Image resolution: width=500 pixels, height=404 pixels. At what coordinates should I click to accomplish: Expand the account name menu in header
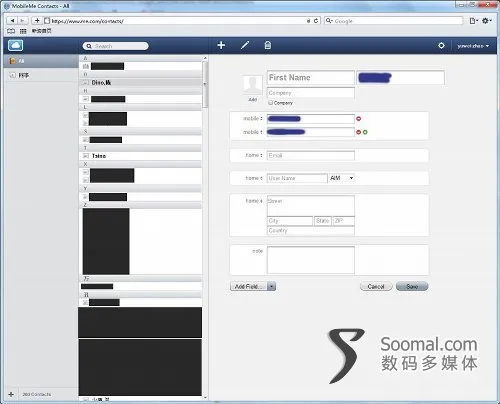click(x=473, y=46)
